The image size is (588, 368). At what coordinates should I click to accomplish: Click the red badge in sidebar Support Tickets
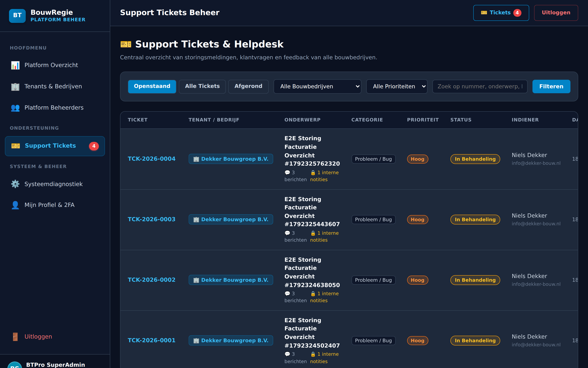[94, 146]
